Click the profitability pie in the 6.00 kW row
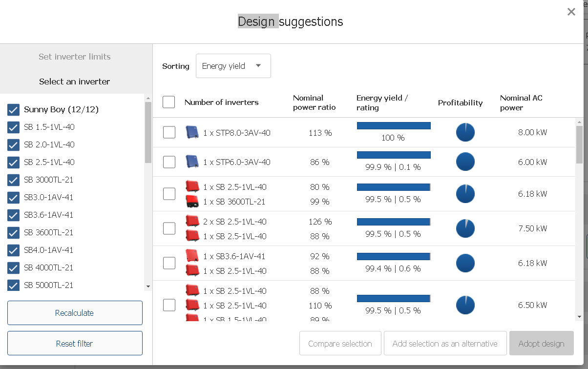The image size is (588, 369). click(465, 162)
